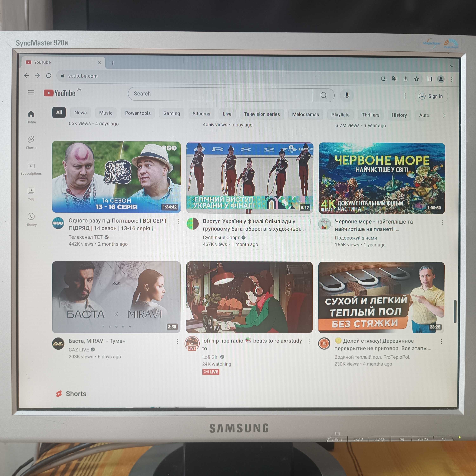Bookmark this page with star icon
This screenshot has width=476, height=476.
416,79
